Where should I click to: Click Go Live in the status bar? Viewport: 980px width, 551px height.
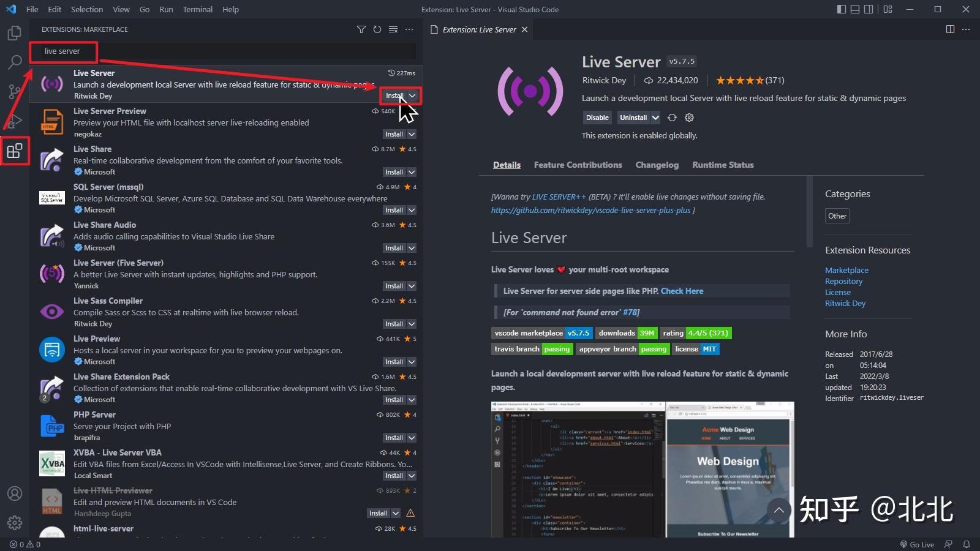click(918, 544)
